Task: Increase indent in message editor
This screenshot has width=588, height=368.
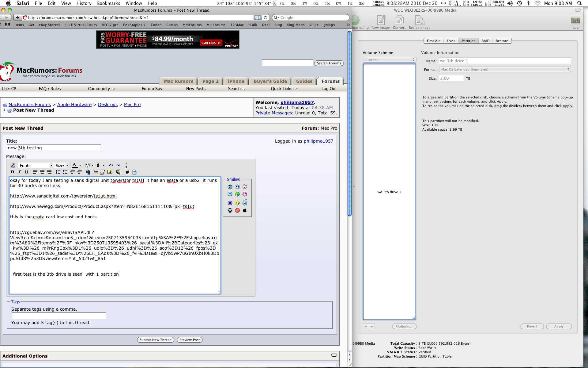Action: click(x=80, y=172)
